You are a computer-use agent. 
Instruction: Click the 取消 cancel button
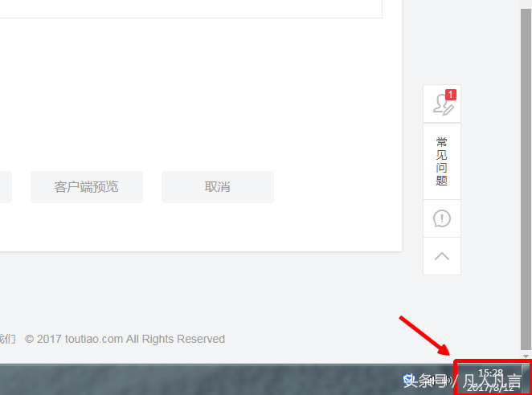point(218,187)
